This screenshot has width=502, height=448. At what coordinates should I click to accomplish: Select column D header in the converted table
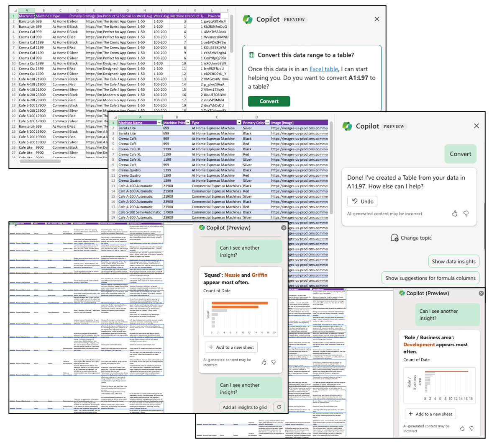pyautogui.click(x=256, y=117)
